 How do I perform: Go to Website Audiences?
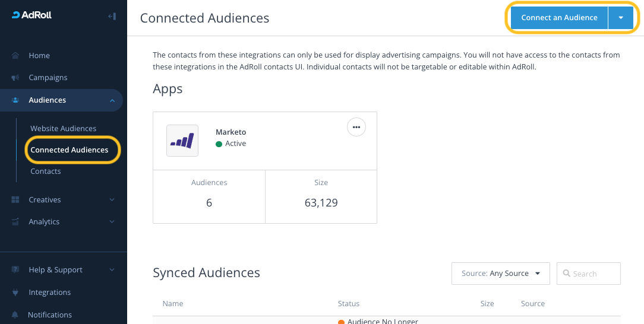tap(63, 129)
